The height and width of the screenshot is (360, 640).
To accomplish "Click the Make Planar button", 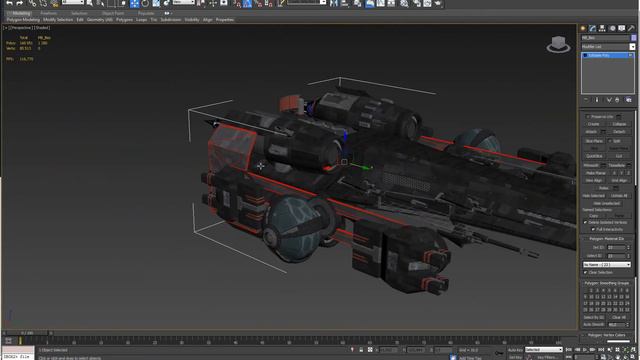I will click(x=596, y=173).
